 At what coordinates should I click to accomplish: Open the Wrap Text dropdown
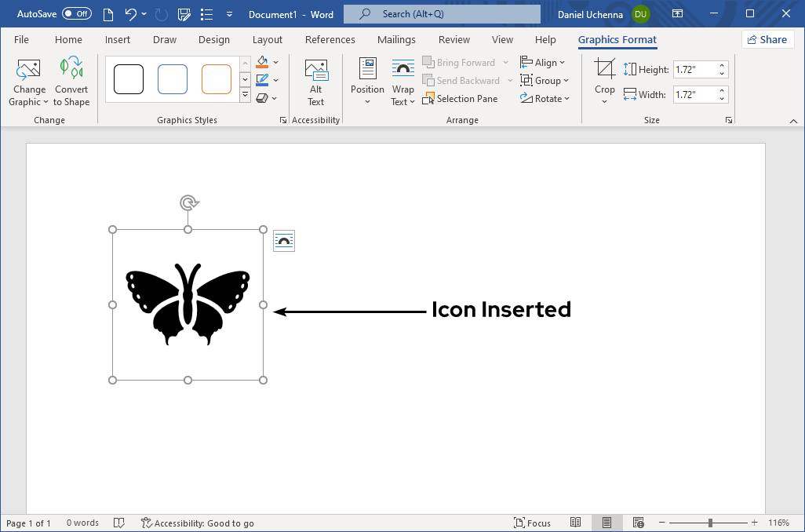pyautogui.click(x=402, y=82)
